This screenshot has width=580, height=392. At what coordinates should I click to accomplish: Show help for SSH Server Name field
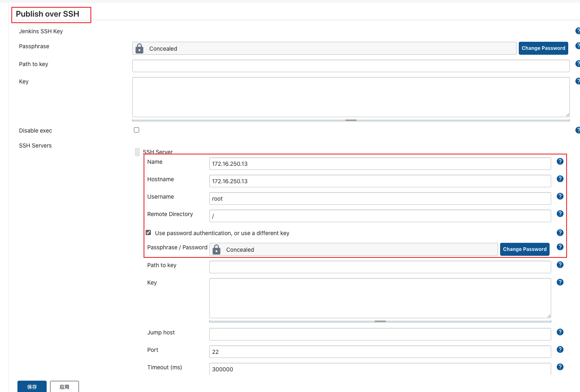point(560,161)
